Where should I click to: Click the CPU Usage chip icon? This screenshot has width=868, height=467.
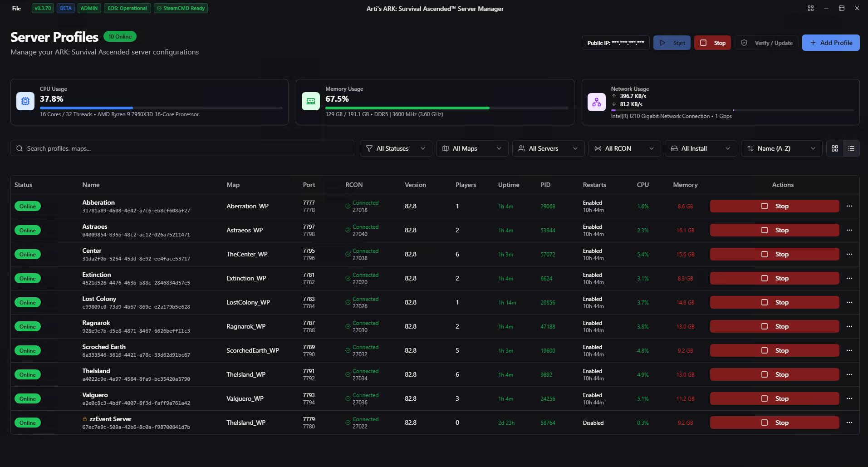[x=25, y=101]
